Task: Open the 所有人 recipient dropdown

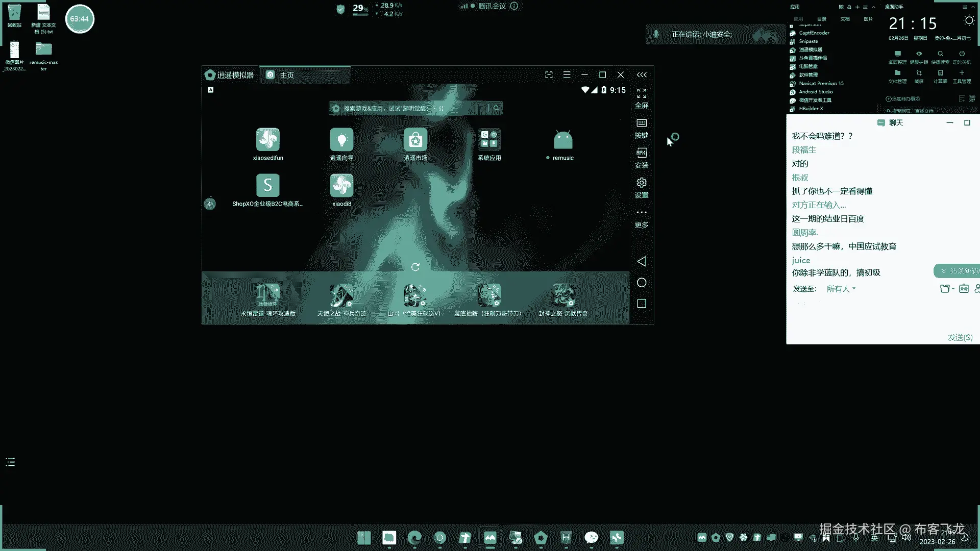Action: (x=841, y=289)
